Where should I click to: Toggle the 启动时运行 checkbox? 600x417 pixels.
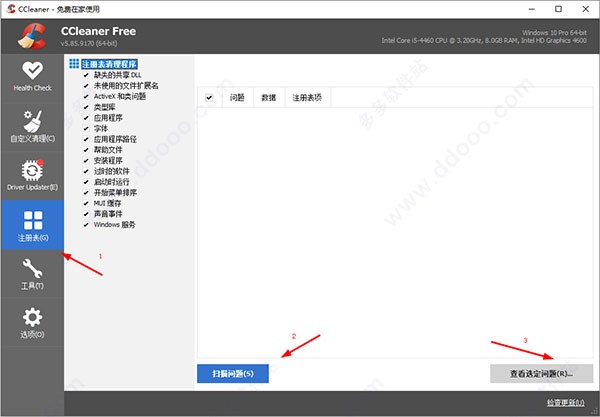86,182
